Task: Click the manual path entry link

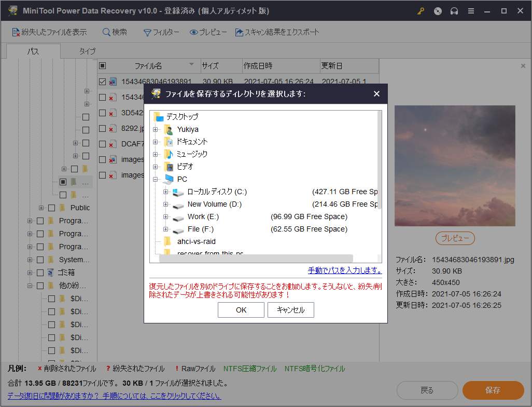Action: [344, 270]
